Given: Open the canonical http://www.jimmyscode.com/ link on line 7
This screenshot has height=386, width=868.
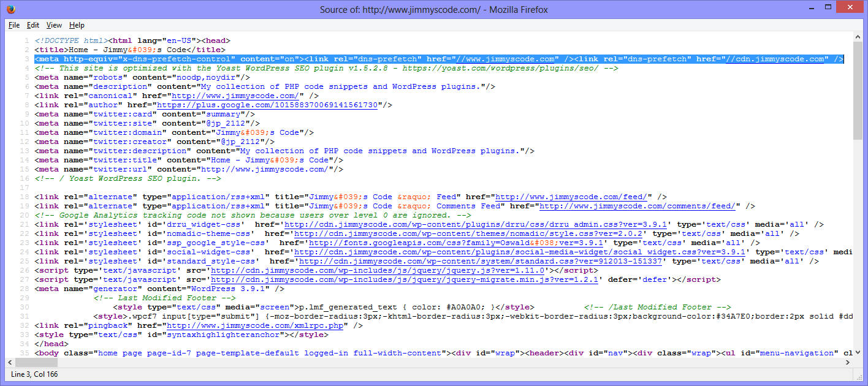Looking at the screenshot, I should click(235, 96).
